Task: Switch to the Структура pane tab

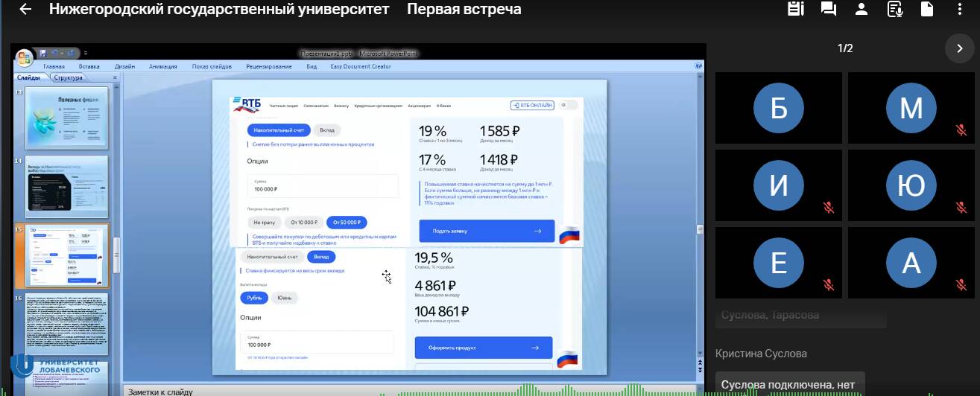Action: (x=69, y=77)
